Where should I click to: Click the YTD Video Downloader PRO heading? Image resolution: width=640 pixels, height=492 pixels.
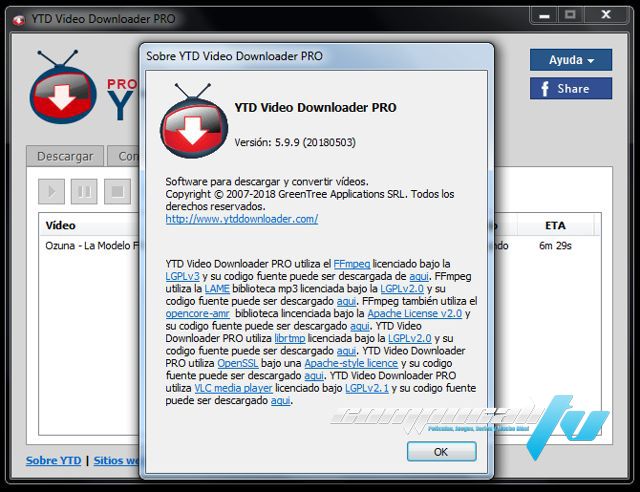[316, 107]
